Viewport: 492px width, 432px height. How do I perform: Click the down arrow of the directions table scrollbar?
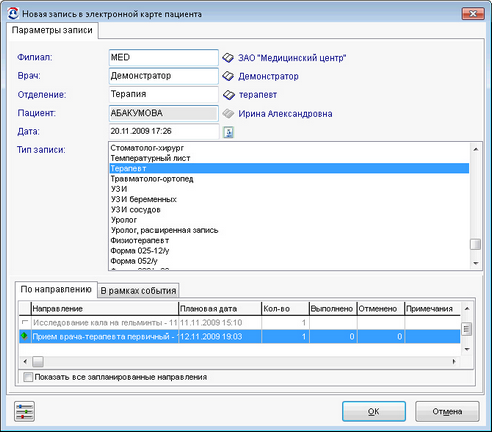[467, 349]
